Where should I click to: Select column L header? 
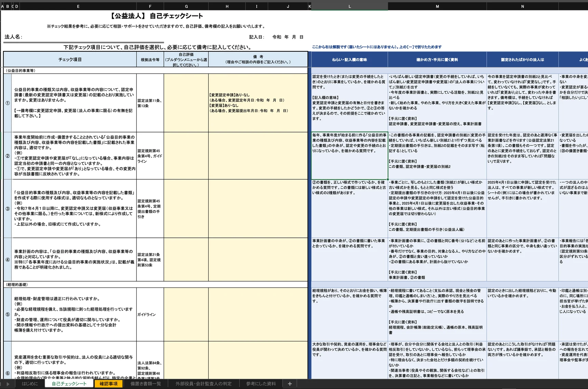tap(349, 7)
